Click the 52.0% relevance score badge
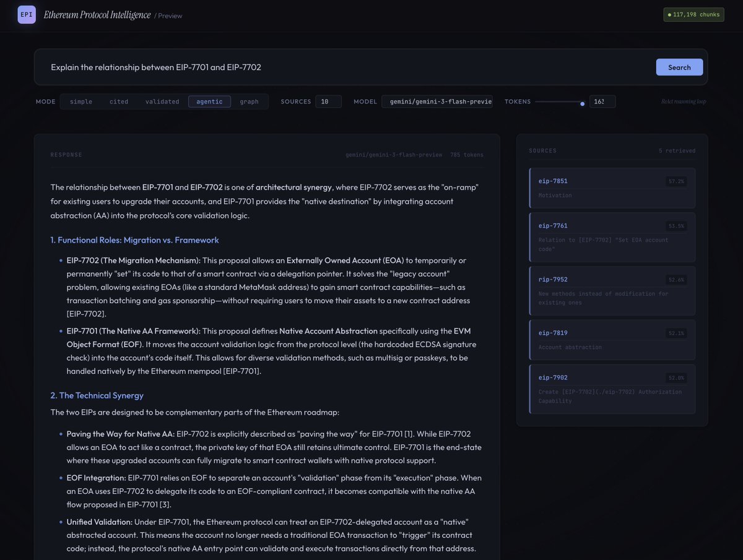 tap(677, 378)
